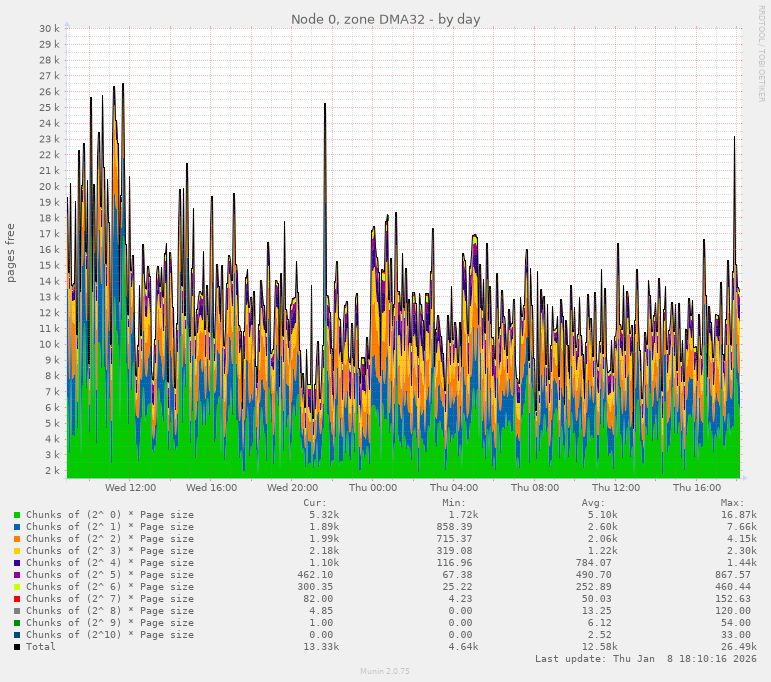
Task: Click the 16.87k max value for 2^ 0
Action: 739,515
